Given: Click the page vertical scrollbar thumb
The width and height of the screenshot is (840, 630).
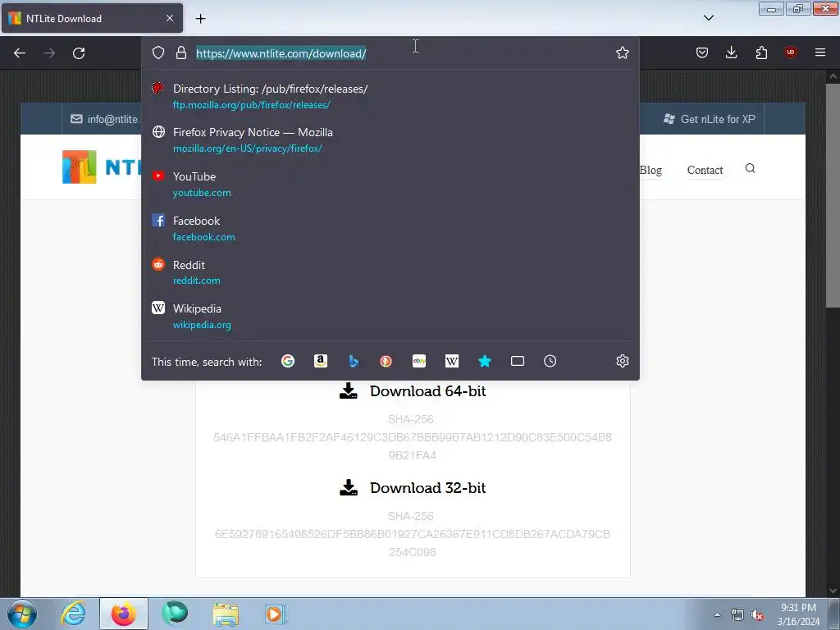Looking at the screenshot, I should click(x=833, y=195).
